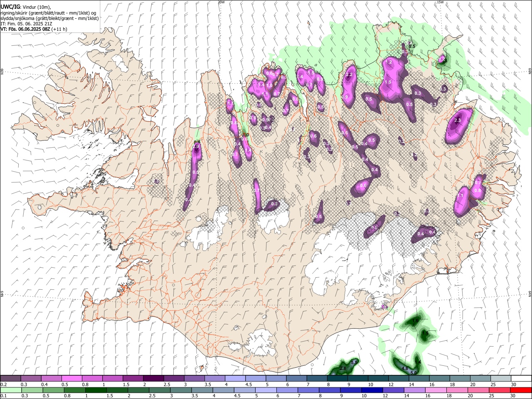Pick the bottom-row dark blue swatch between 10 and 12
This screenshot has height=399, width=532.
[x=372, y=390]
